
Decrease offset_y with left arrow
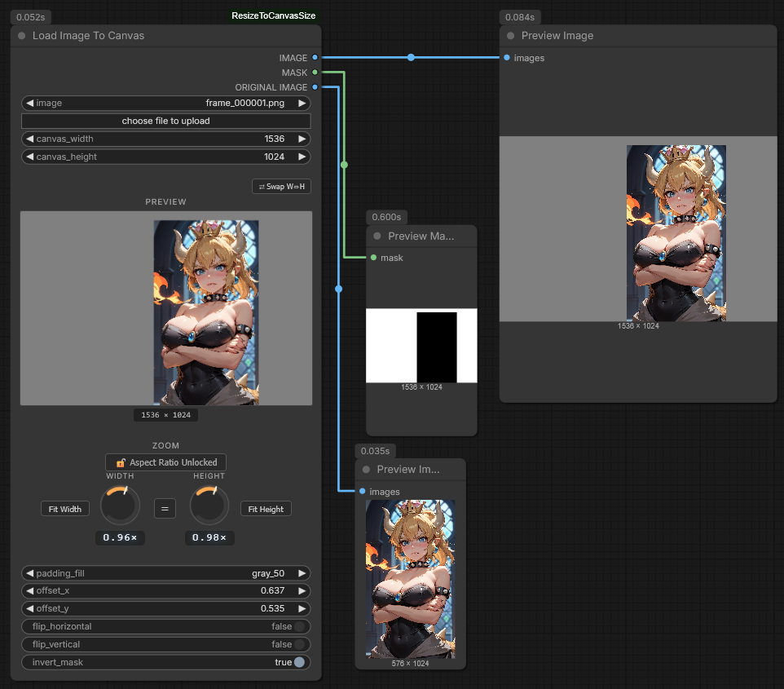coord(30,608)
